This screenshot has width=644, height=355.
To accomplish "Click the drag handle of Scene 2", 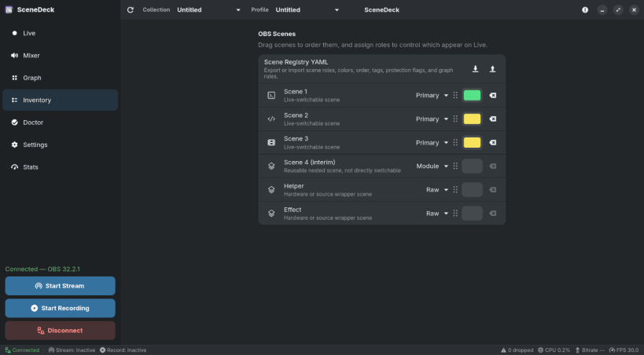I will point(455,119).
